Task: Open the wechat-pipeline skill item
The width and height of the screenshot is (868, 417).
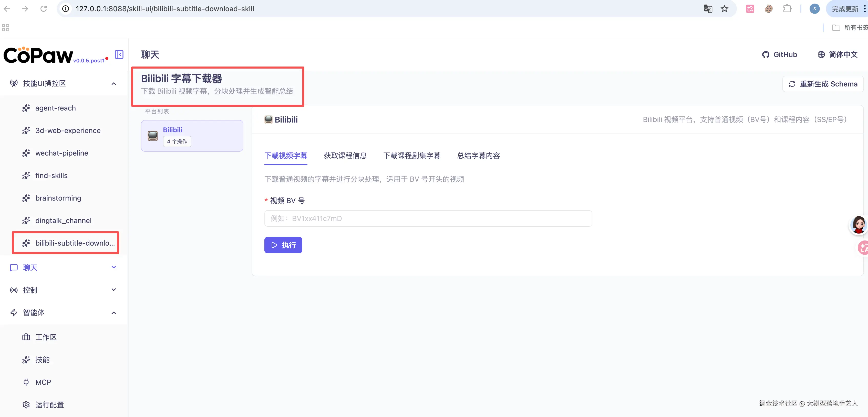Action: (x=62, y=153)
